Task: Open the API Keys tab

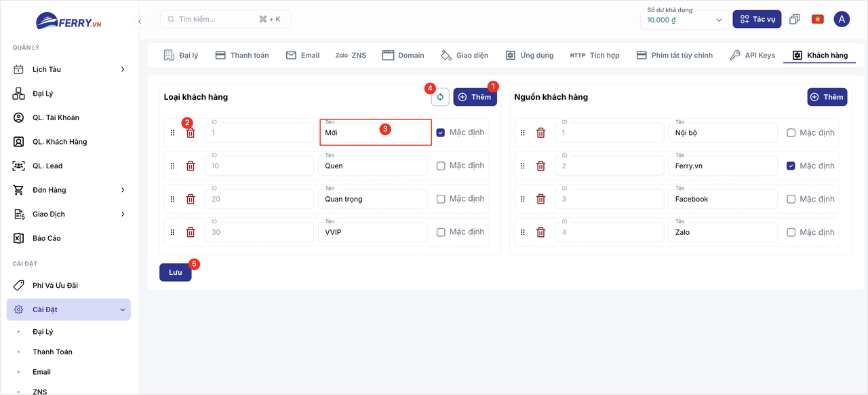Action: 752,55
